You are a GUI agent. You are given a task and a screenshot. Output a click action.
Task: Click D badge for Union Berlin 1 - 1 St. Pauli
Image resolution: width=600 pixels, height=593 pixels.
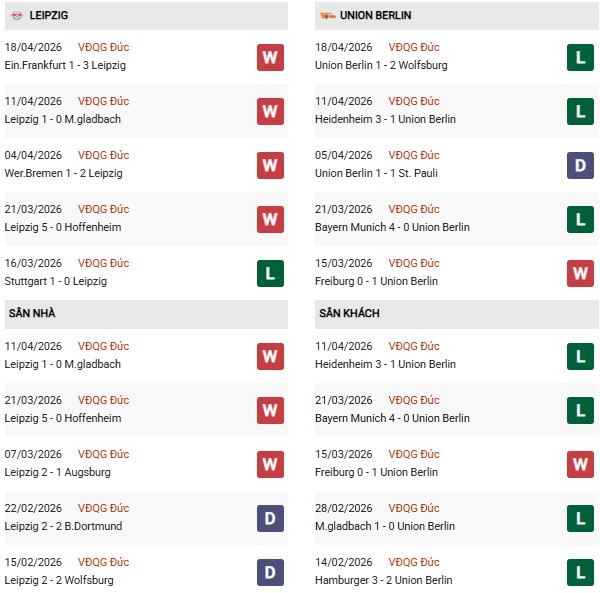pos(580,165)
